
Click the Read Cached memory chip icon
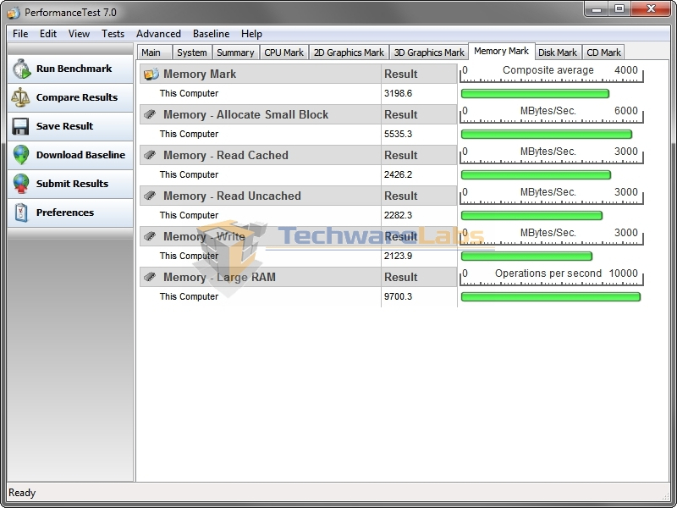click(x=150, y=155)
